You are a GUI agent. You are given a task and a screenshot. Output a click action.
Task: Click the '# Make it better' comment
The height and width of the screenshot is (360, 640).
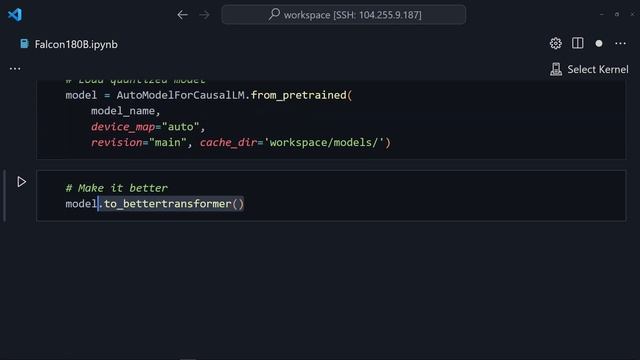(116, 188)
